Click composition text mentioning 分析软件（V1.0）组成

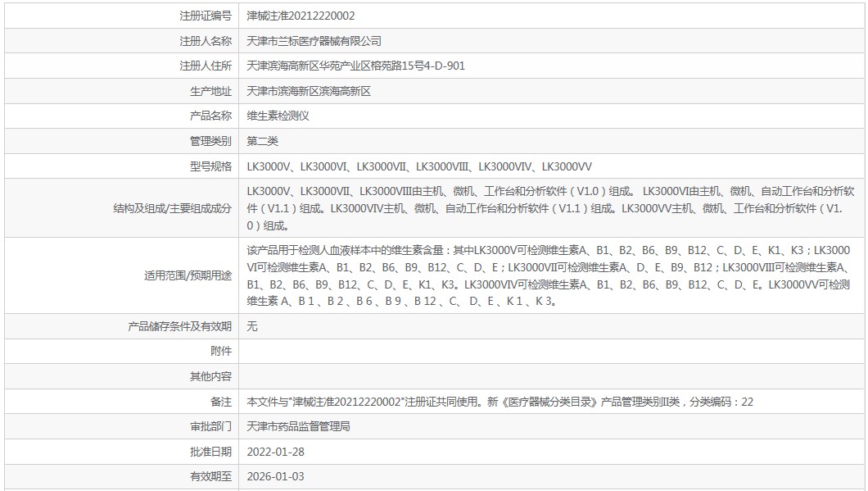(x=551, y=208)
